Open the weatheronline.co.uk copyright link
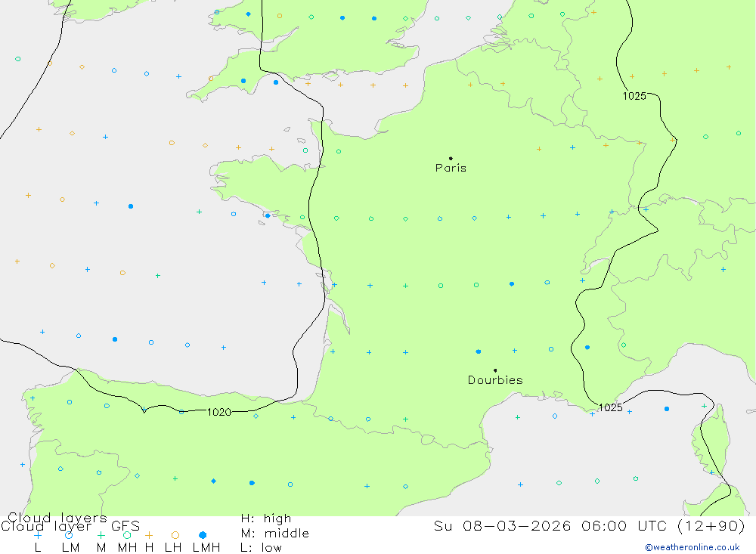756x554 pixels. pos(692,547)
